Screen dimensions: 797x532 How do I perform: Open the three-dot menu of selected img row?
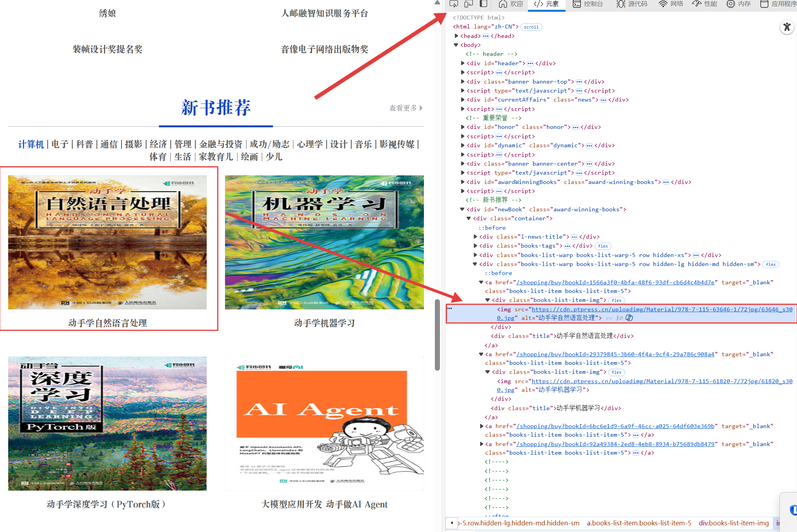click(450, 309)
